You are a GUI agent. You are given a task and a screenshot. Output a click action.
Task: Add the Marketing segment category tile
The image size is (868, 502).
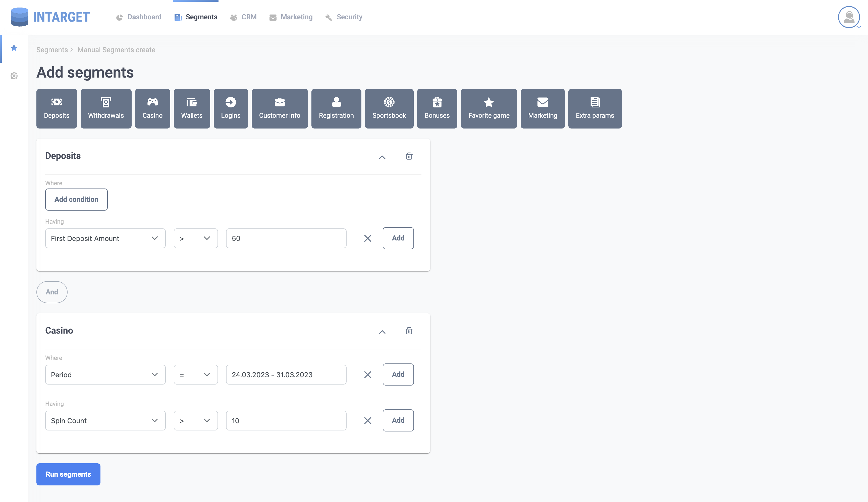tap(542, 108)
